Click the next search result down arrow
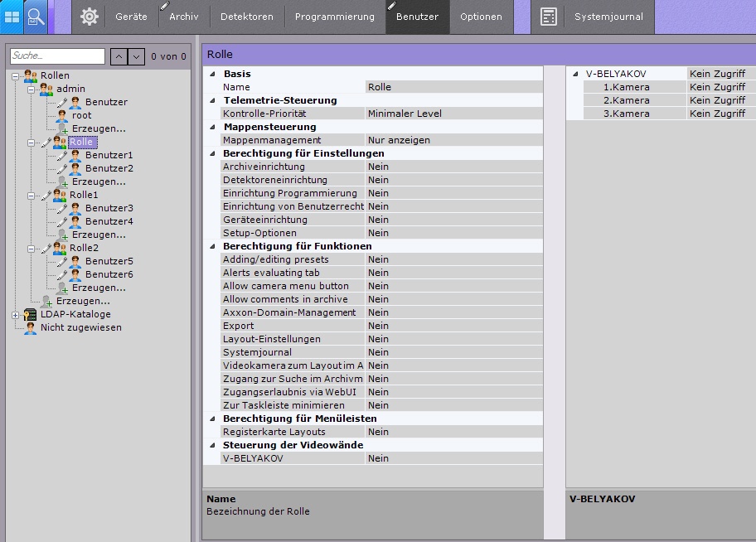The image size is (756, 542). click(x=136, y=56)
